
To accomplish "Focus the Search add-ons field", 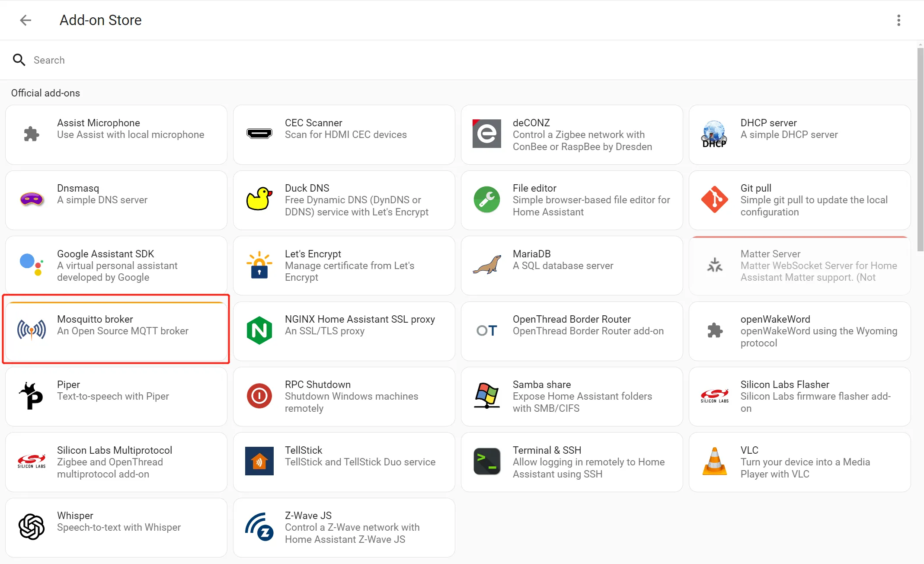I will tap(458, 60).
